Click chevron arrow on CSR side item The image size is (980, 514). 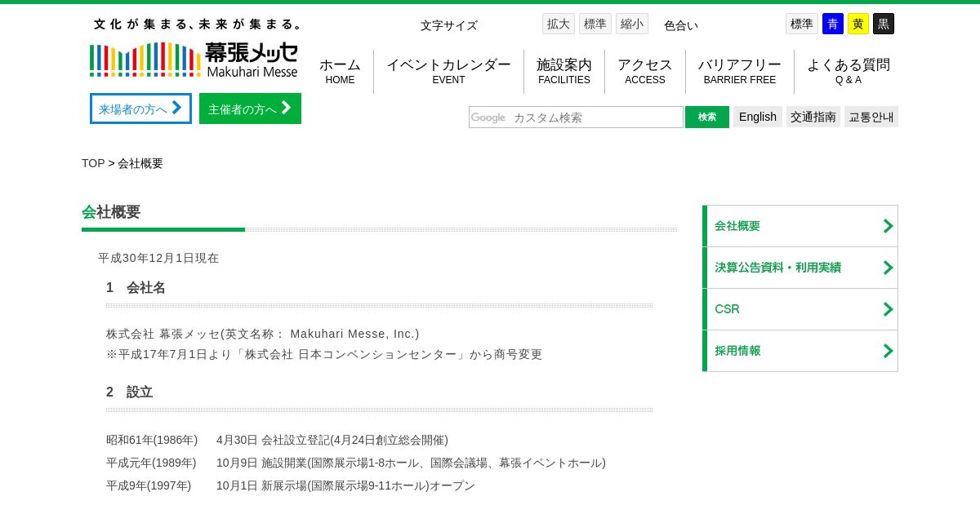tap(889, 309)
